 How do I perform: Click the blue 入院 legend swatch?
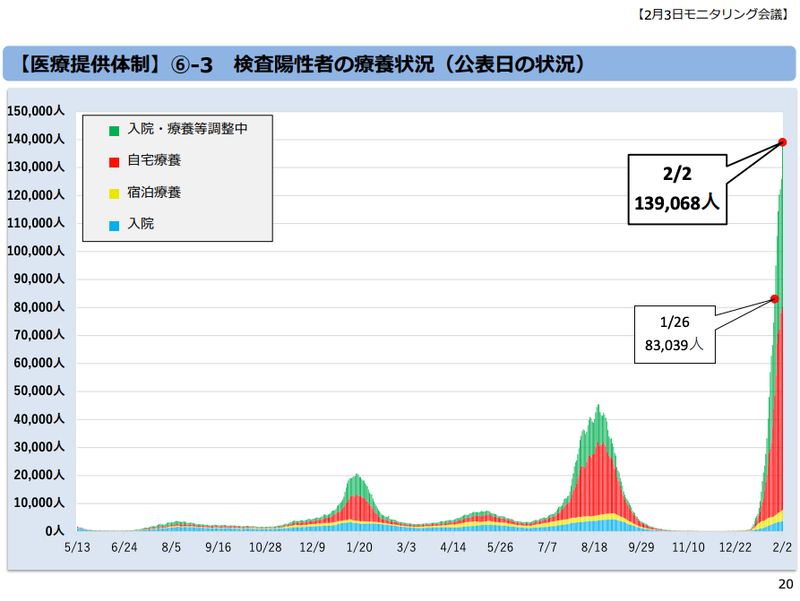115,225
